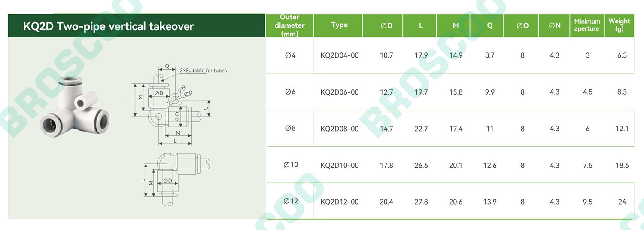The image size is (644, 230).
Task: Click the KQ2D fitting product photo
Action: click(x=74, y=107)
